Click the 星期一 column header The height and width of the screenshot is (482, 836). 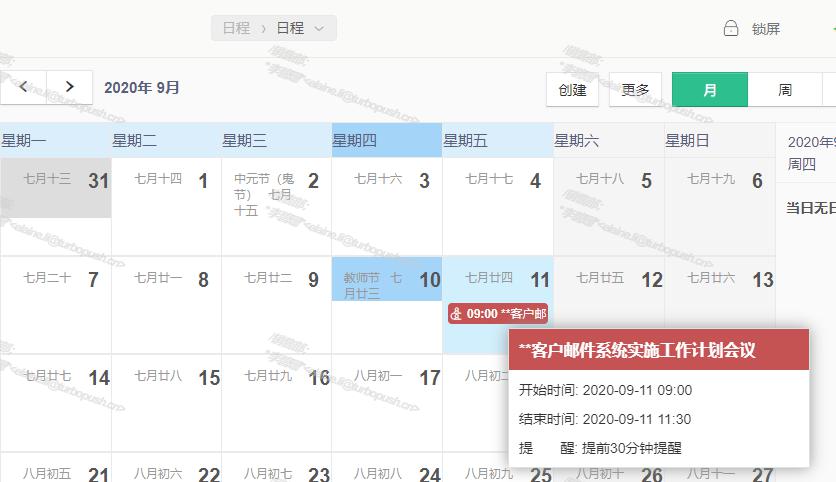click(55, 141)
